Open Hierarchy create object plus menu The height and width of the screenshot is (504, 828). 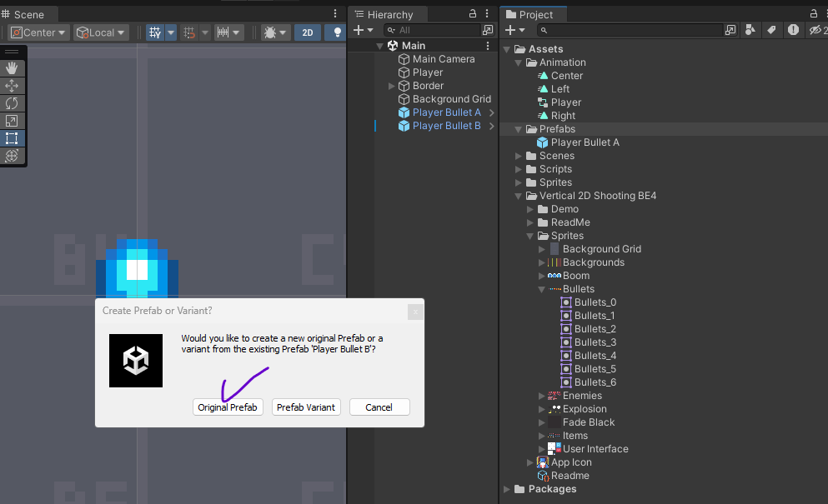click(363, 30)
